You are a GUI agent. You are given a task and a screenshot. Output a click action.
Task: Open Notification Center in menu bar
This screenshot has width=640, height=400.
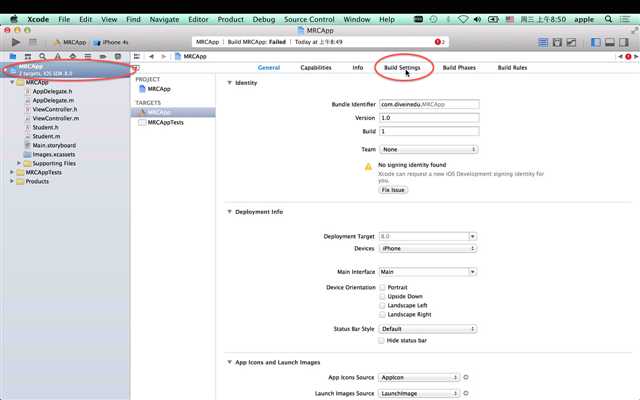coord(625,19)
